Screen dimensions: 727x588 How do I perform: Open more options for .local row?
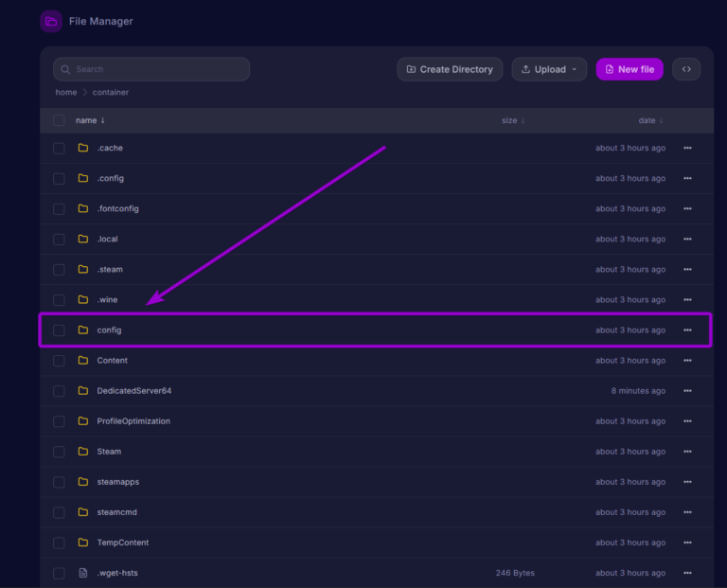pyautogui.click(x=687, y=239)
